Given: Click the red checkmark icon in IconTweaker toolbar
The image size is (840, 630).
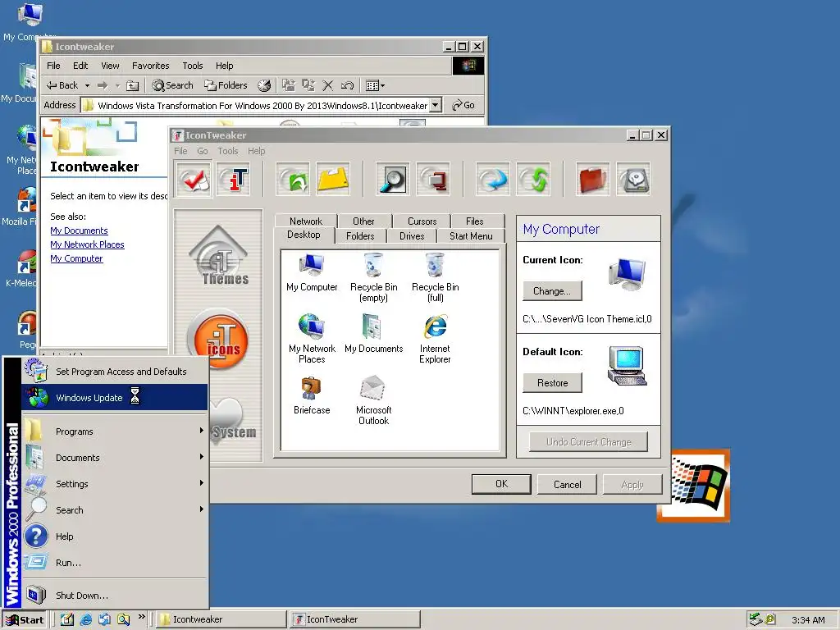Looking at the screenshot, I should coord(194,179).
